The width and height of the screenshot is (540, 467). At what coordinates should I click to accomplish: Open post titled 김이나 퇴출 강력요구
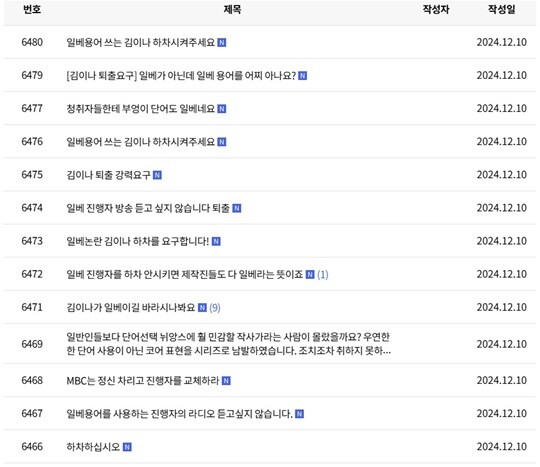click(x=108, y=175)
